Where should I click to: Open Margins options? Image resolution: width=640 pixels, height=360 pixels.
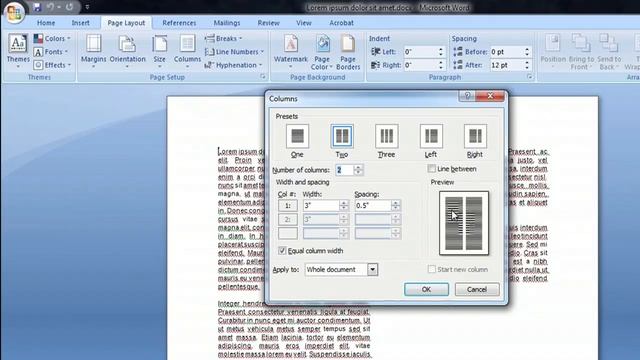(x=93, y=51)
